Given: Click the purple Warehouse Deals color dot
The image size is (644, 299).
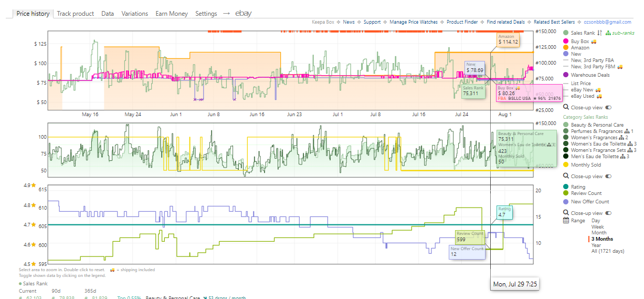Looking at the screenshot, I should click(566, 75).
